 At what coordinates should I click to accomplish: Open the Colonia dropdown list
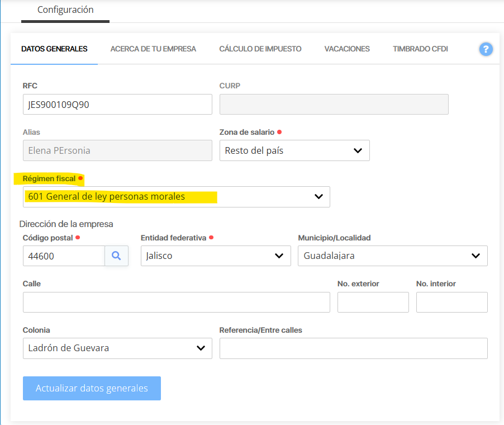pyautogui.click(x=117, y=348)
